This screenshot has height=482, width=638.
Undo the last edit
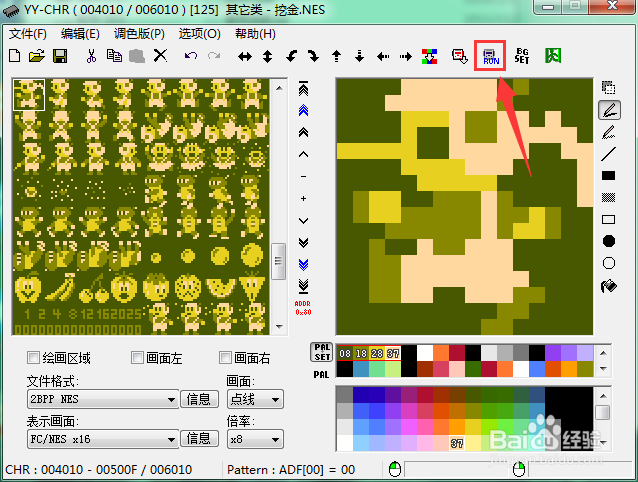pos(190,56)
